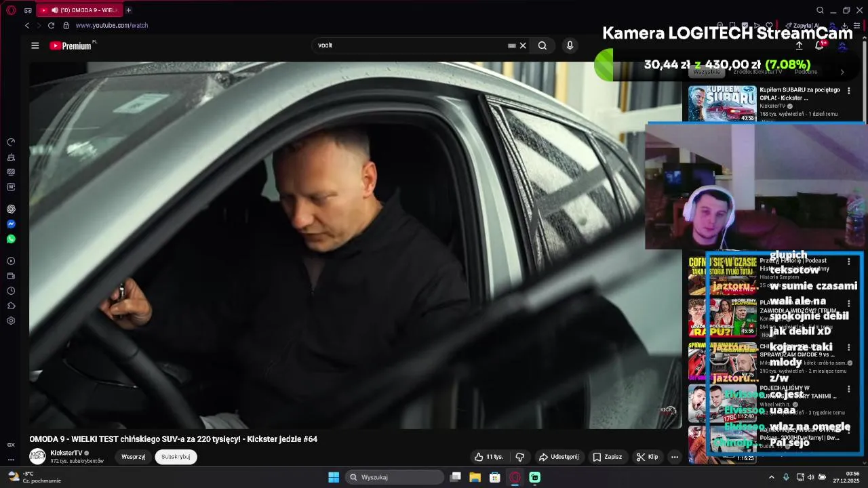This screenshot has width=868, height=488.
Task: Open YouTube notifications bell
Action: pyautogui.click(x=819, y=45)
